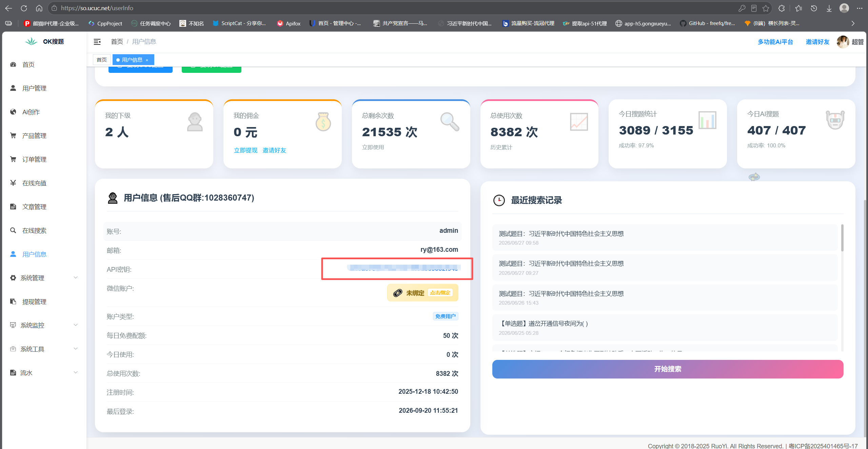Open the browser extensions puzzle icon
Image resolution: width=868 pixels, height=449 pixels.
782,8
